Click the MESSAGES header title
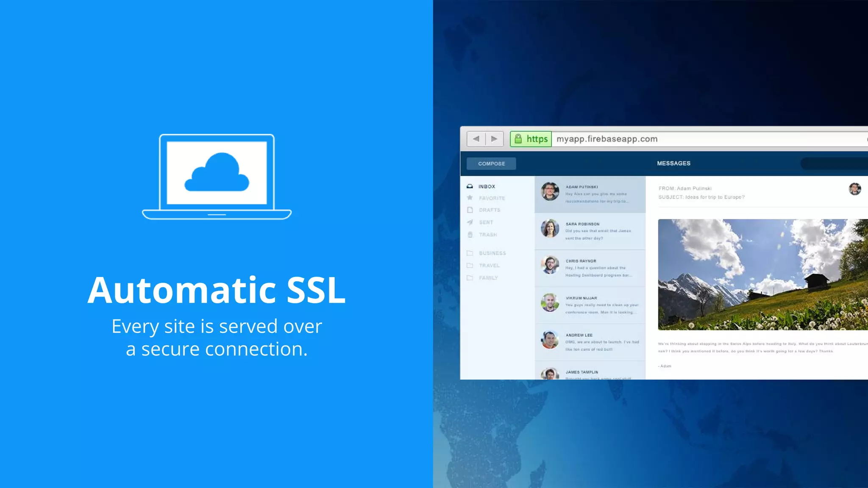 point(673,164)
